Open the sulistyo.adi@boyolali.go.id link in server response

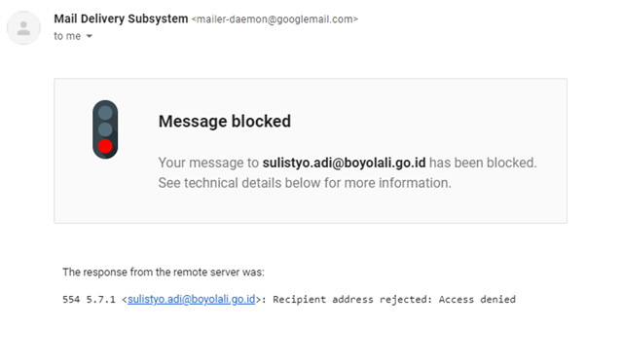pyautogui.click(x=191, y=299)
